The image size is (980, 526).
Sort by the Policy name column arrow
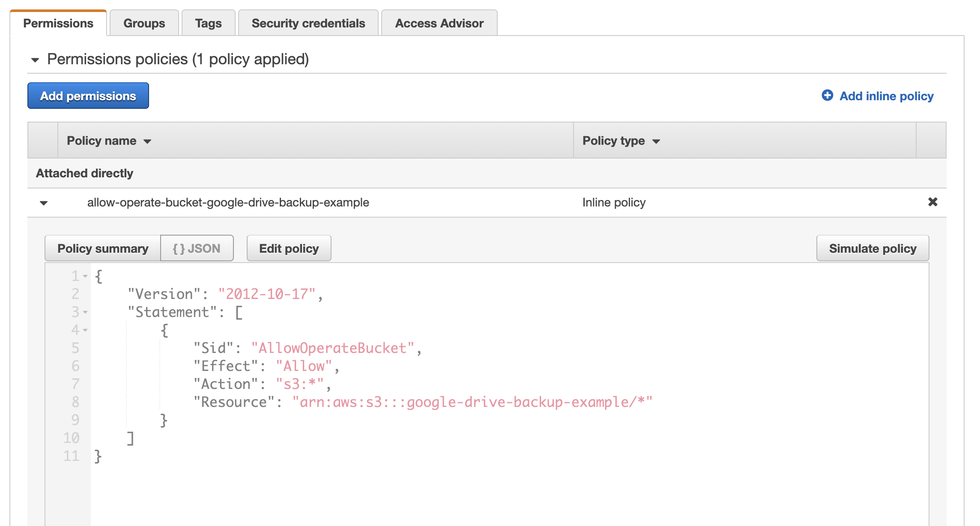coord(147,141)
